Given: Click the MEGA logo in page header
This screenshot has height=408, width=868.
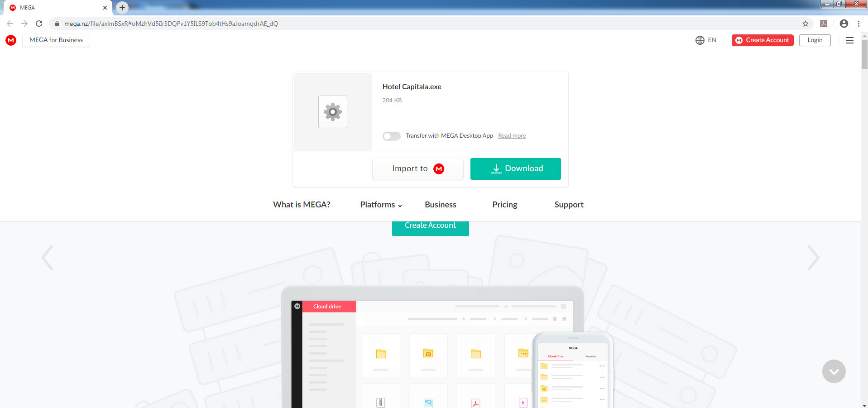Looking at the screenshot, I should coord(11,40).
